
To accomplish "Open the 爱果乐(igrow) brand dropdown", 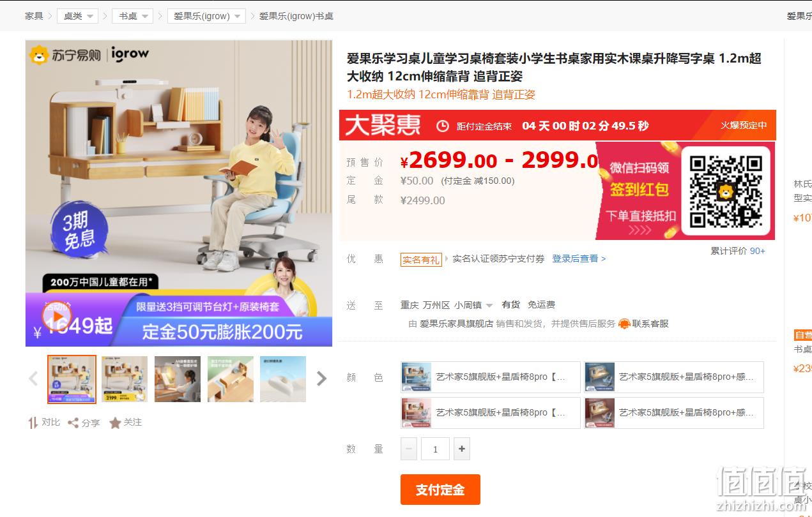I will 206,16.
